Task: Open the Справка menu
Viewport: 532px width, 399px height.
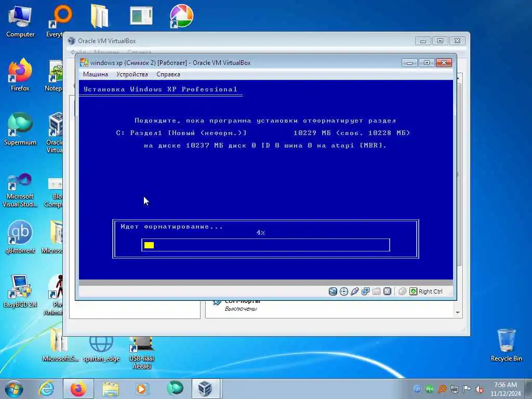Action: click(168, 74)
